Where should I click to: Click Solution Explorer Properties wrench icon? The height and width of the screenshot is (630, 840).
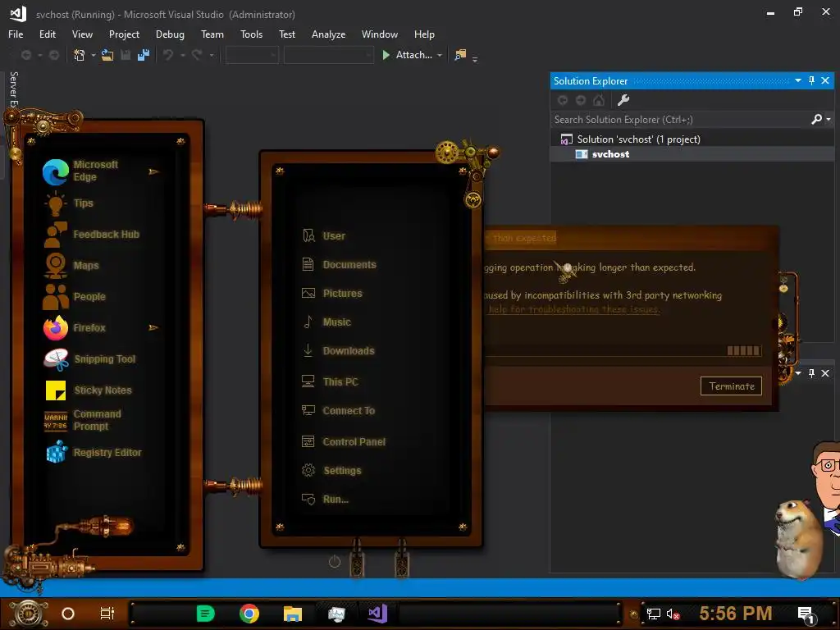[623, 100]
